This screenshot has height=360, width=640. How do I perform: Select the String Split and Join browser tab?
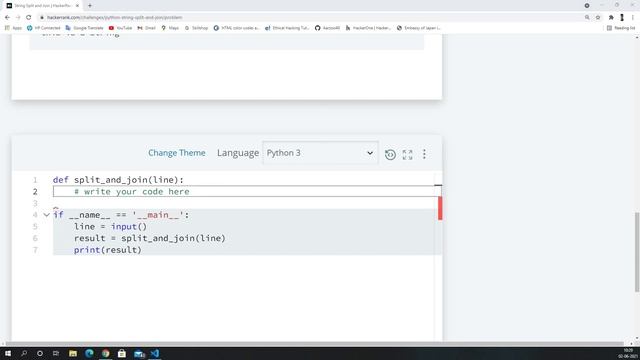(x=41, y=6)
